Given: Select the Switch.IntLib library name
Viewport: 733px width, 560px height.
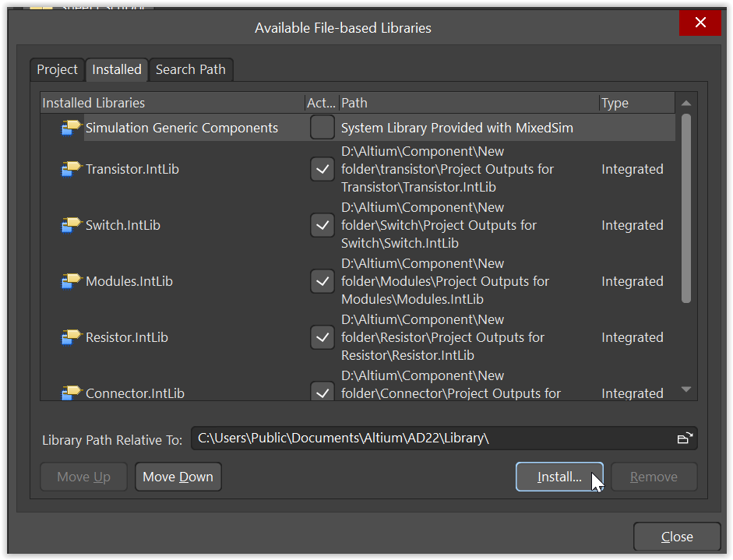Looking at the screenshot, I should point(123,225).
